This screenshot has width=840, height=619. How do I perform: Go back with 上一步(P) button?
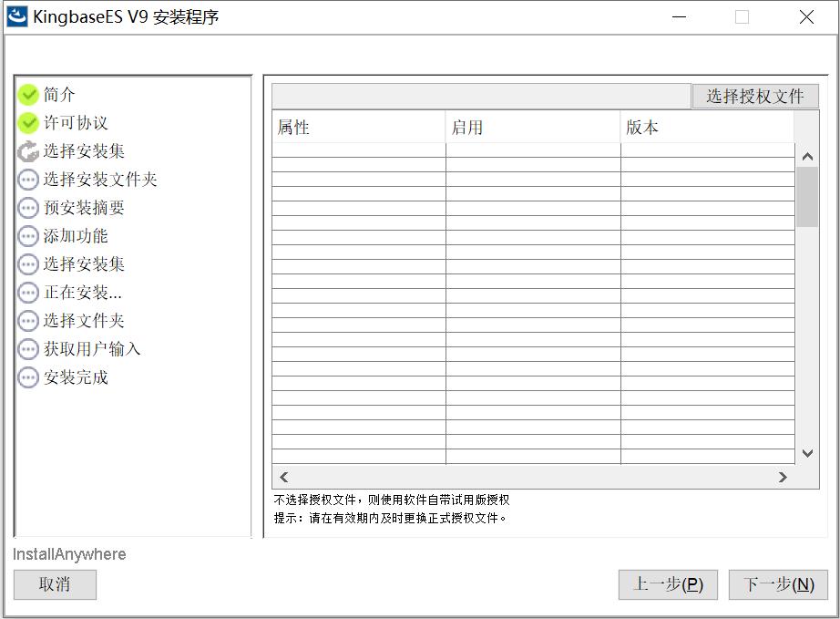click(668, 584)
